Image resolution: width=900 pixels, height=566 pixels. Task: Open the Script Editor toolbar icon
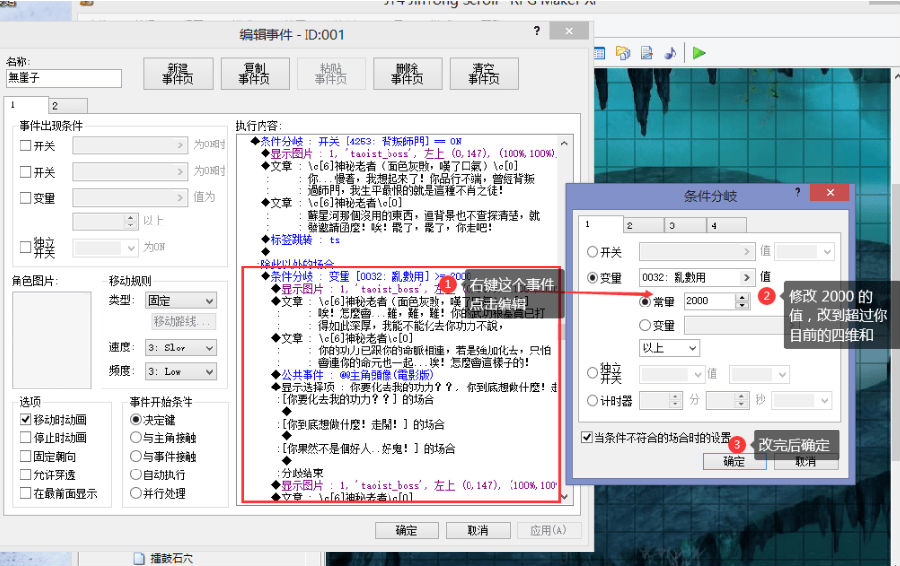pos(646,53)
